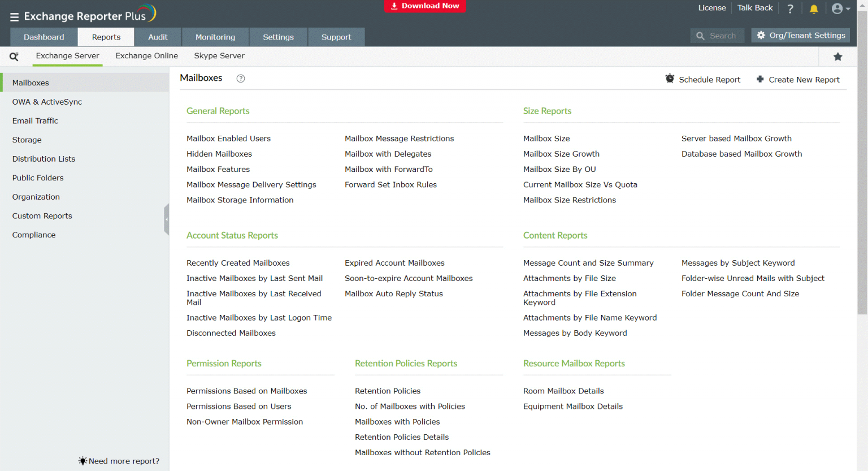Select Storage in the left sidebar
Viewport: 868px width, 471px height.
tap(27, 140)
